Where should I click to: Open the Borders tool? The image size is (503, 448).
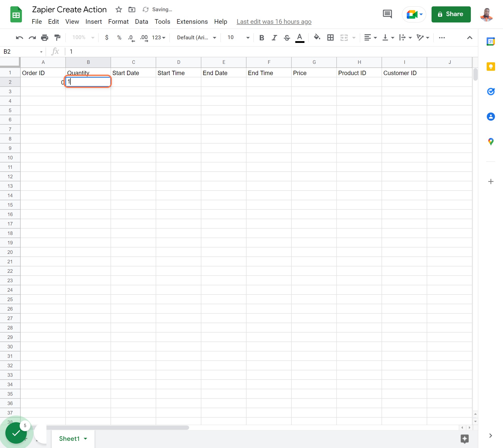coord(330,38)
